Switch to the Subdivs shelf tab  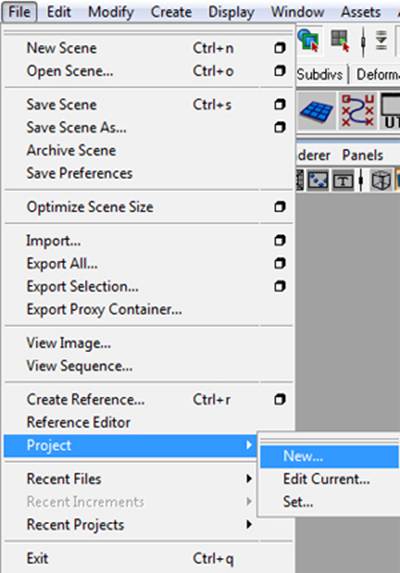[x=319, y=75]
